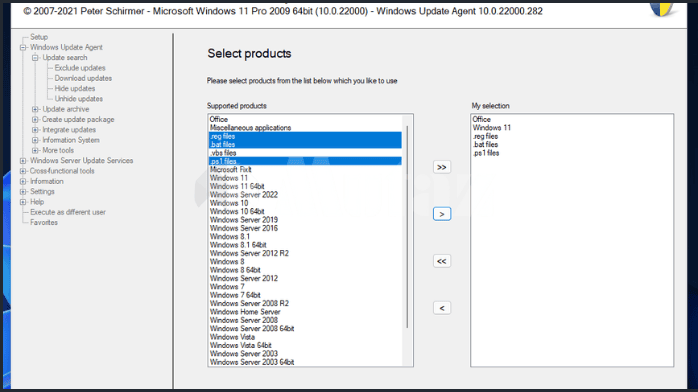Select Windows 8 64bit entry
Screen dimensions: 698x392
(x=305, y=270)
